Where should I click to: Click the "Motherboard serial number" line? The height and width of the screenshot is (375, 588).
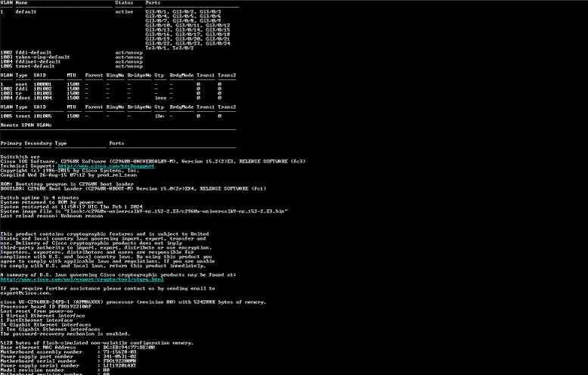click(69, 361)
